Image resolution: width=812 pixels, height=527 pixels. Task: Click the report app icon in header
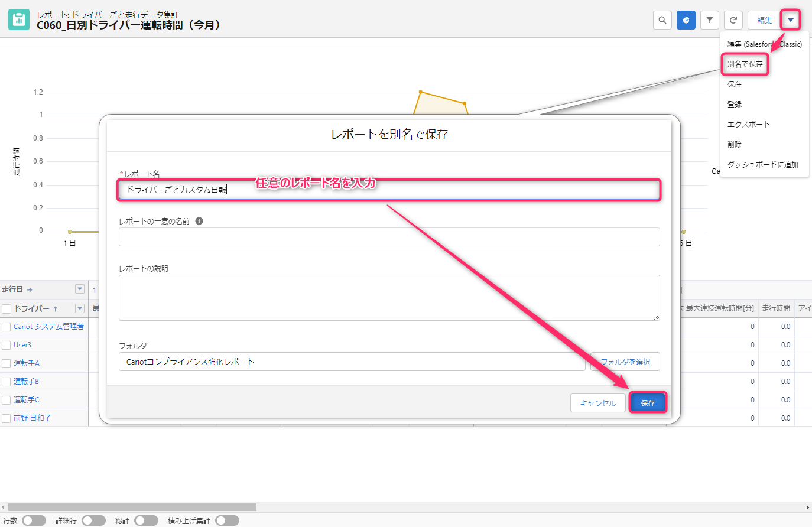(19, 19)
